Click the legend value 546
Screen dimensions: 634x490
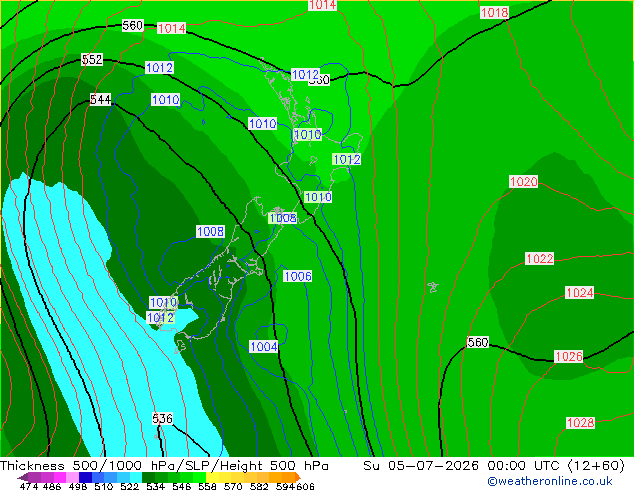182,486
